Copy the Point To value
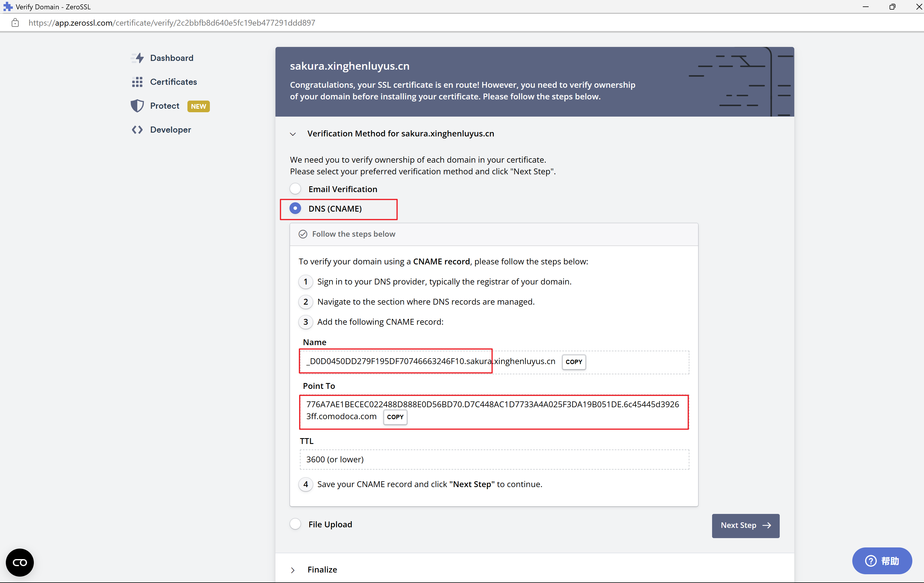The width and height of the screenshot is (924, 583). tap(395, 417)
